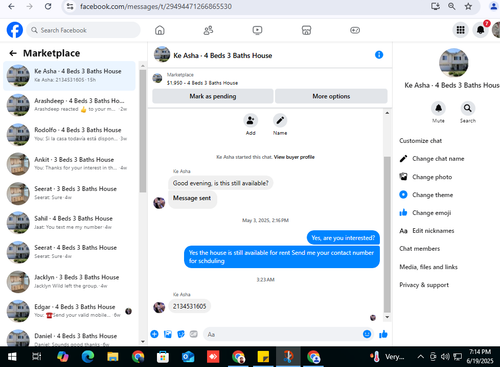Reload the page in the browser
Viewport: 500px width, 367px height.
click(x=48, y=6)
